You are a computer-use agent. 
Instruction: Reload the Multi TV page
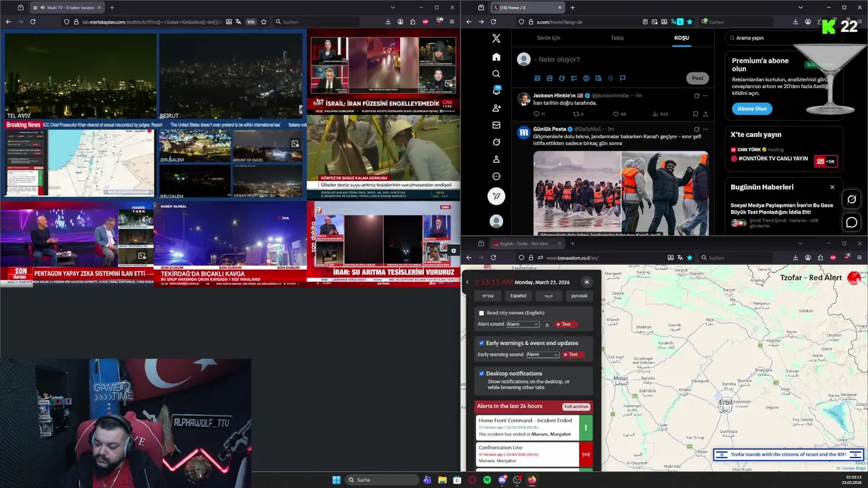[x=33, y=22]
